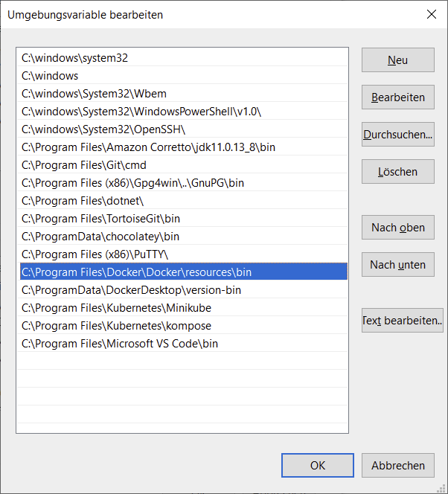Select the DockerDesktop\version-bin entry

point(182,290)
